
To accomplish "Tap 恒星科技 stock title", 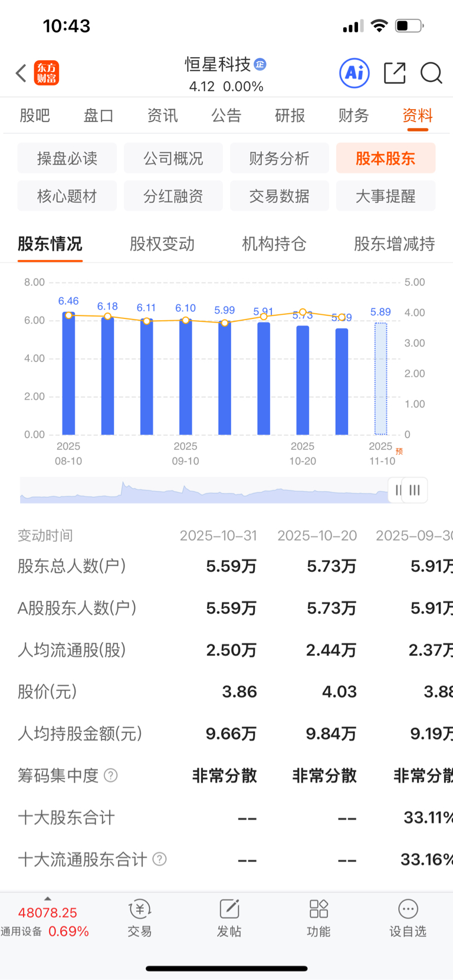I will pyautogui.click(x=218, y=64).
